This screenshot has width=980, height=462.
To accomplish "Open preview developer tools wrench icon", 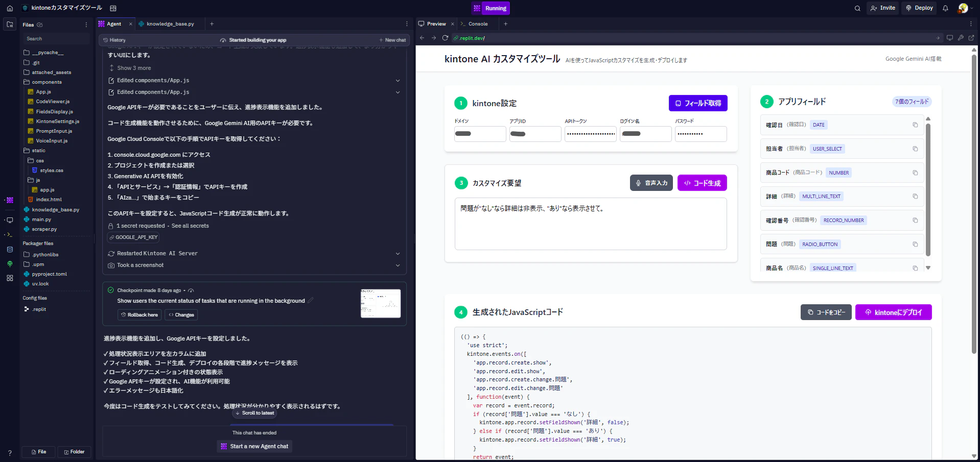I will (x=961, y=38).
